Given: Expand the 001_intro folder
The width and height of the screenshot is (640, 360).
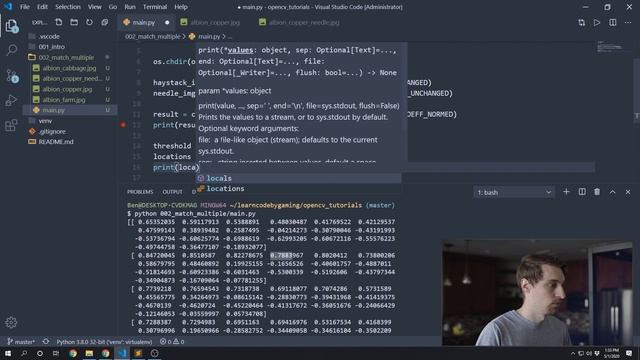Looking at the screenshot, I should [51, 47].
